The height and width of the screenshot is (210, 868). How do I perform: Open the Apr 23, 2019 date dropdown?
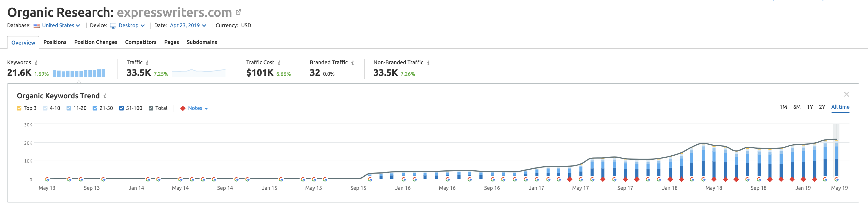(188, 26)
